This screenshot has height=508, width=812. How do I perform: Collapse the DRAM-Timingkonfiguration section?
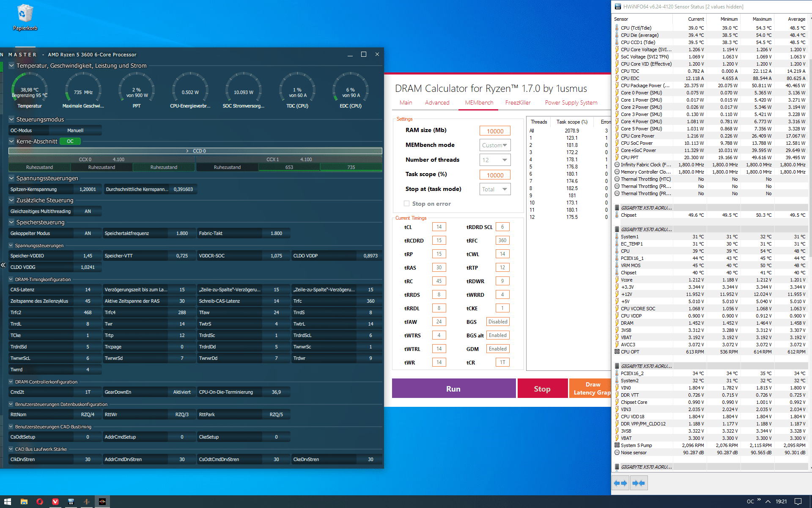11,279
